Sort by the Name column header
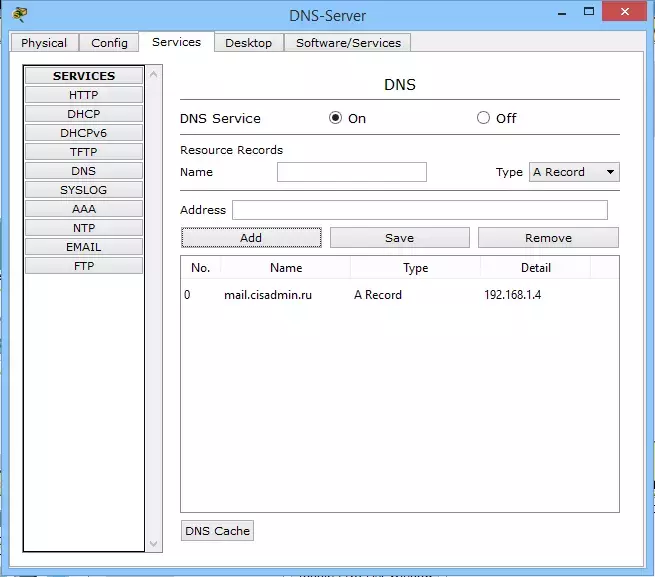The width and height of the screenshot is (655, 577). click(x=286, y=268)
